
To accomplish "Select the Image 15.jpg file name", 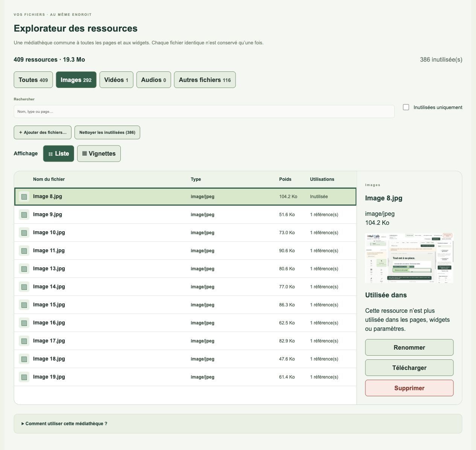I will tap(49, 305).
